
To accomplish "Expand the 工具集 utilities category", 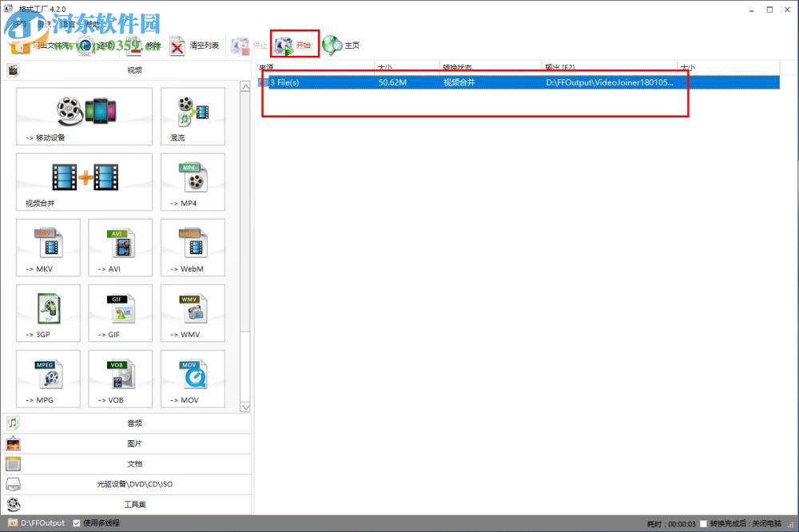I will (127, 505).
